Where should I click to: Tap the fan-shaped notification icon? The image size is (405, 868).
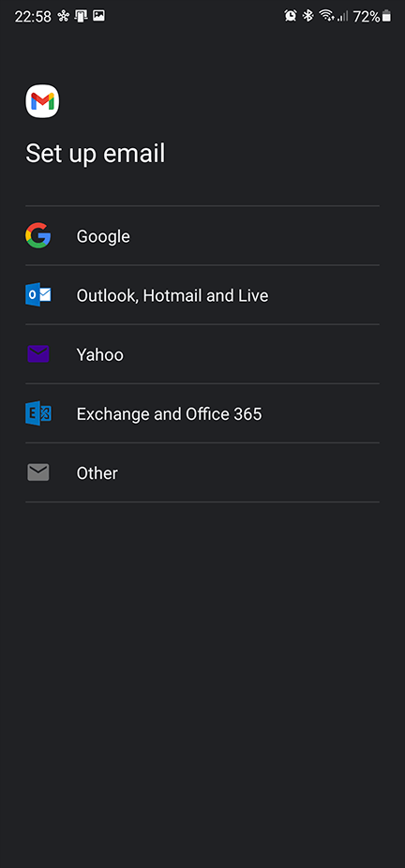63,16
